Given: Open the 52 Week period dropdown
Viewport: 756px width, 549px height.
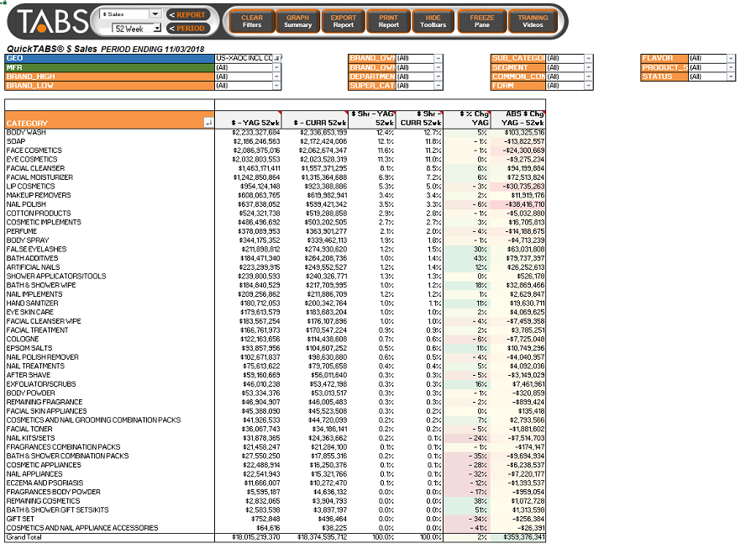Looking at the screenshot, I should [x=157, y=29].
